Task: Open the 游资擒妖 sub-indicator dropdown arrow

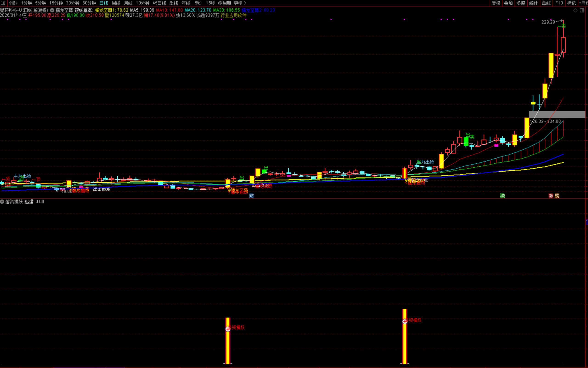Action: pos(2,202)
